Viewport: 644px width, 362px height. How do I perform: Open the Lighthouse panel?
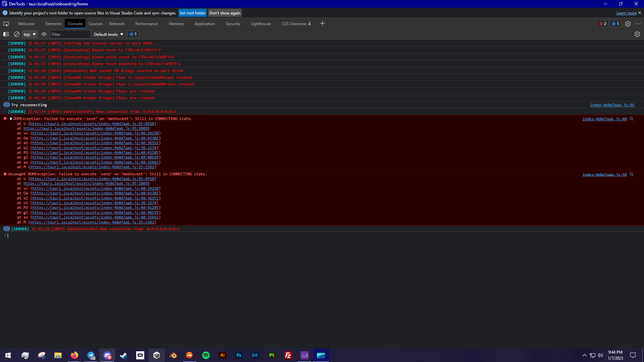(x=261, y=23)
